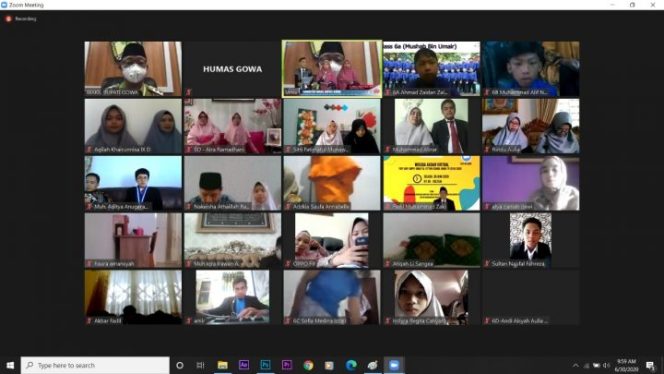664x374 pixels.
Task: Click muted mic icon beside HUMAS GOWA
Action: click(x=189, y=92)
